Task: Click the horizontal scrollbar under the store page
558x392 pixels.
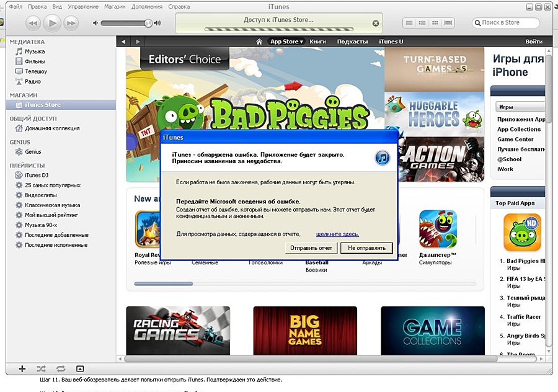Action: 311,359
